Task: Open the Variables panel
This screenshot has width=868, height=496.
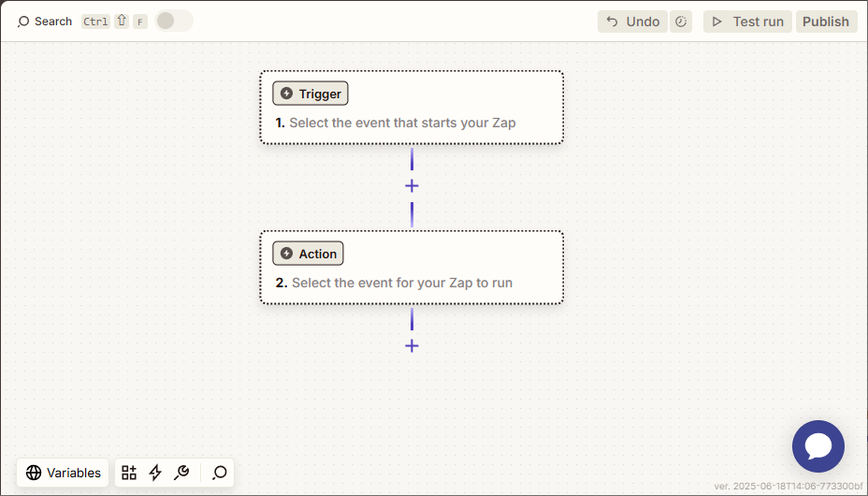Action: [x=63, y=473]
